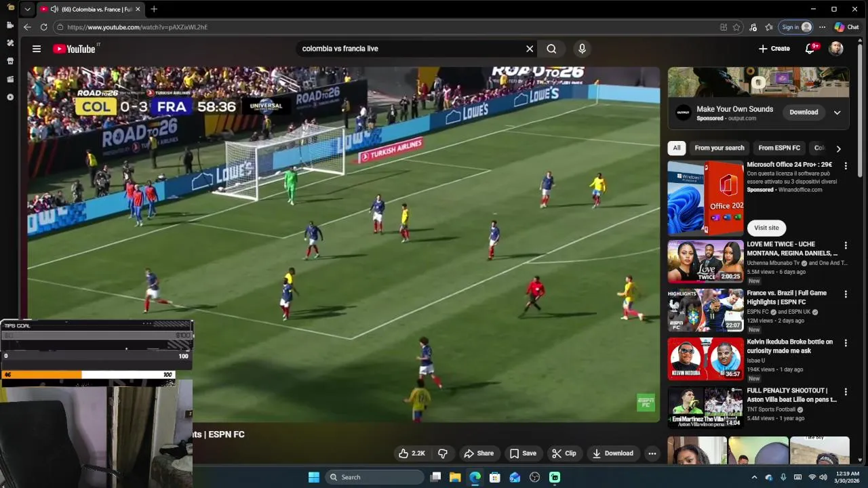Screen dimensions: 868x488
Task: Open the Windows Start menu
Action: [314, 477]
